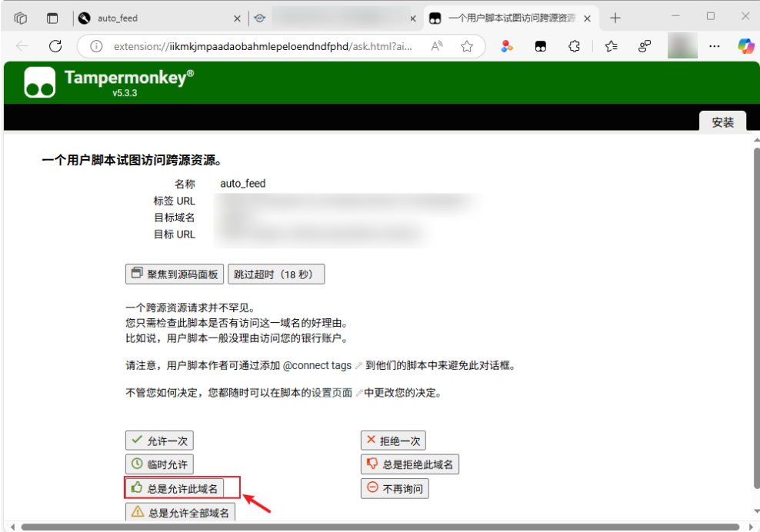The width and height of the screenshot is (760, 532).
Task: Choose 总是拒绝此域名
Action: (x=409, y=464)
